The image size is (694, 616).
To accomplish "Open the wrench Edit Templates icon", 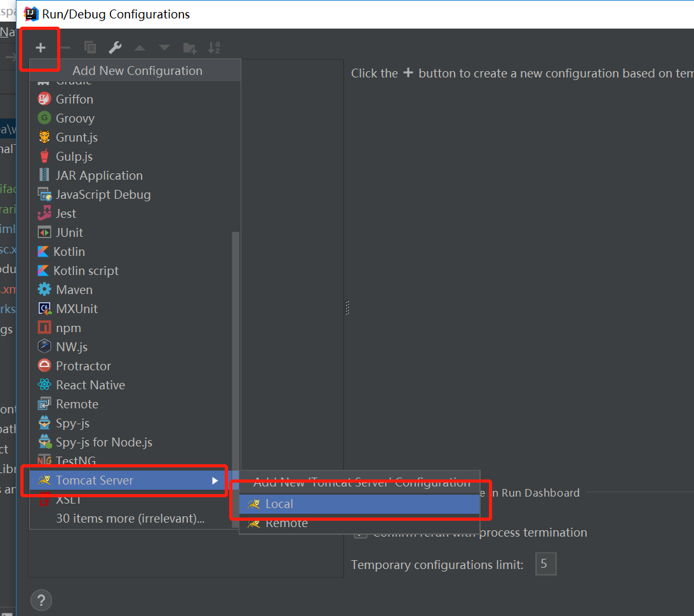I will (115, 48).
